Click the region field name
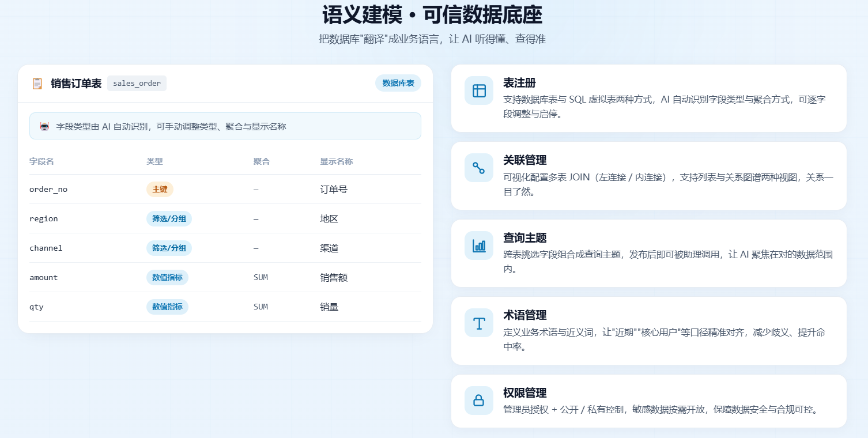 tap(44, 218)
